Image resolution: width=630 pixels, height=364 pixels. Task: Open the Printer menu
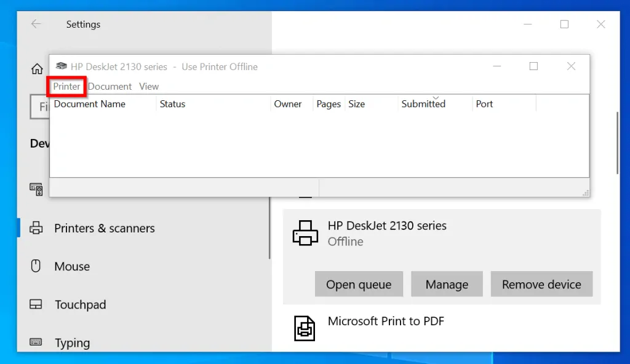click(x=66, y=87)
